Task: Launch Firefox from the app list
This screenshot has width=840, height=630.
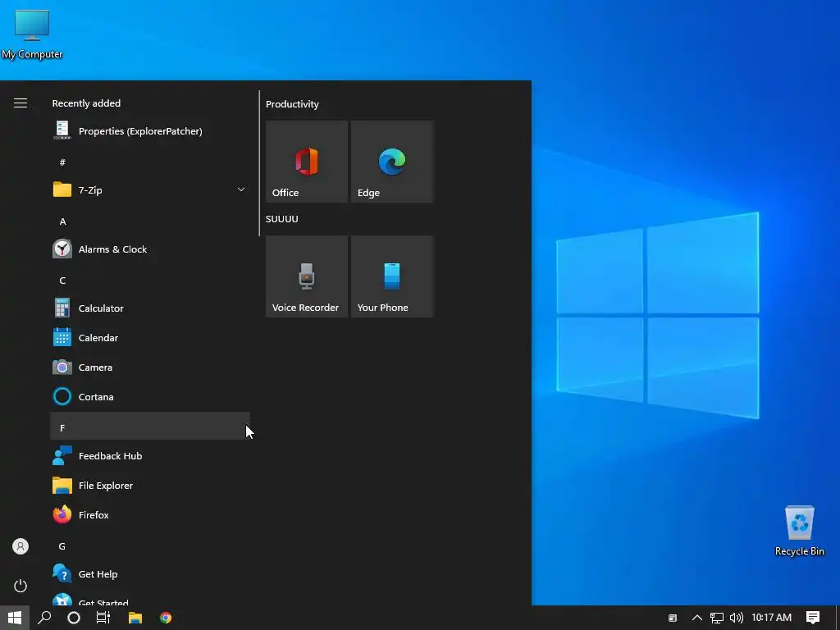Action: (150, 515)
